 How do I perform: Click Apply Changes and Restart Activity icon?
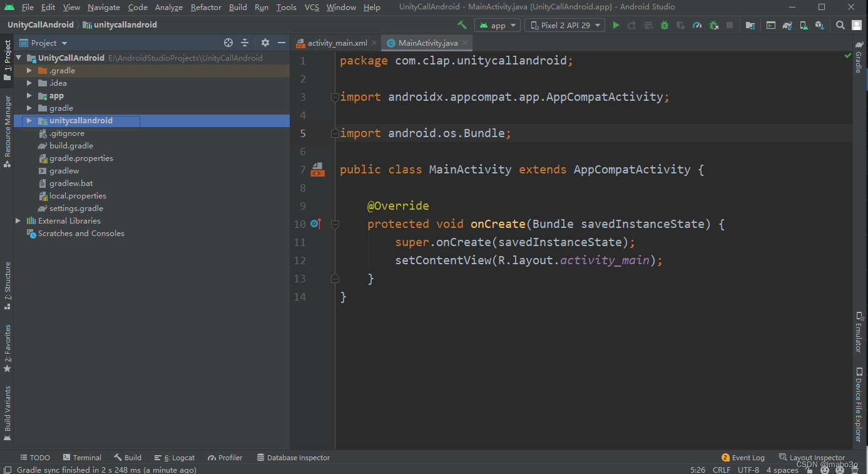coord(632,26)
